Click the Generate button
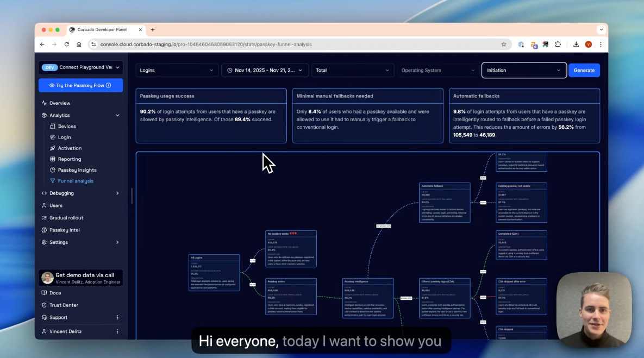This screenshot has width=644, height=358. coord(584,70)
